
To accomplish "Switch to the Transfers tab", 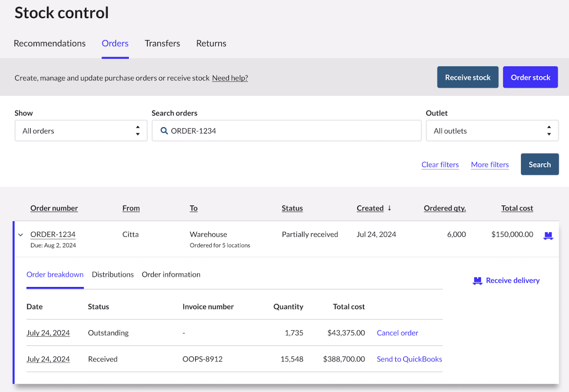I will coord(162,43).
